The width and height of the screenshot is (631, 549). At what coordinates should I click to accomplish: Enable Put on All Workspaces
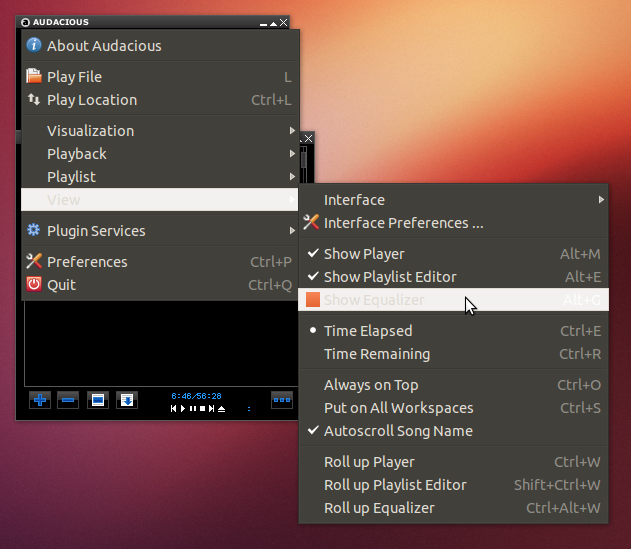click(x=454, y=408)
